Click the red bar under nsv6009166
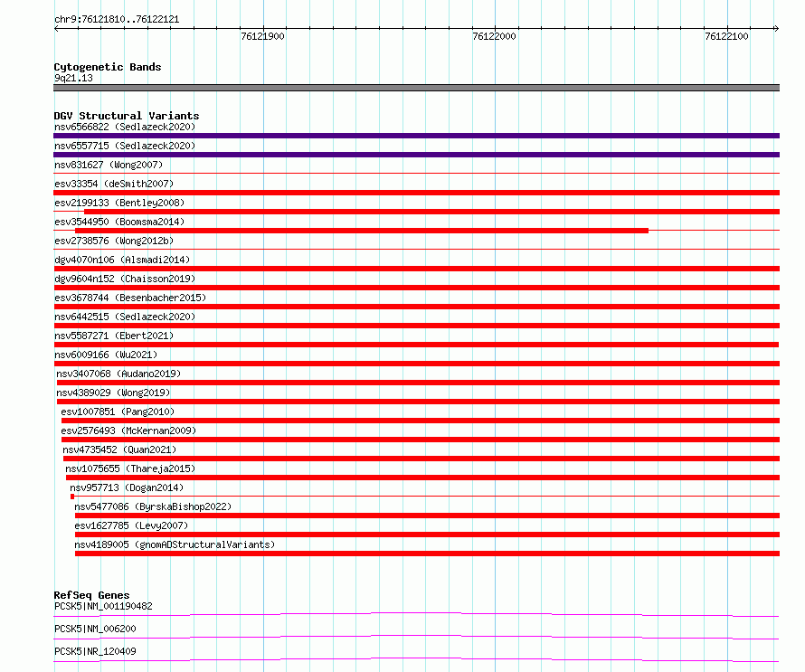 416,364
